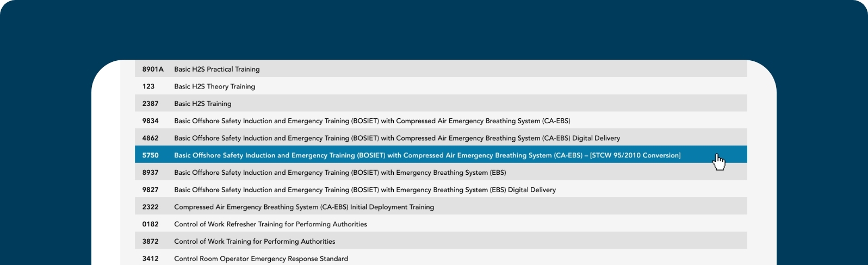Pick BOSIET CA-EBS Digital Delivery course 4862
Screen dimensions: 868x265
click(397, 138)
